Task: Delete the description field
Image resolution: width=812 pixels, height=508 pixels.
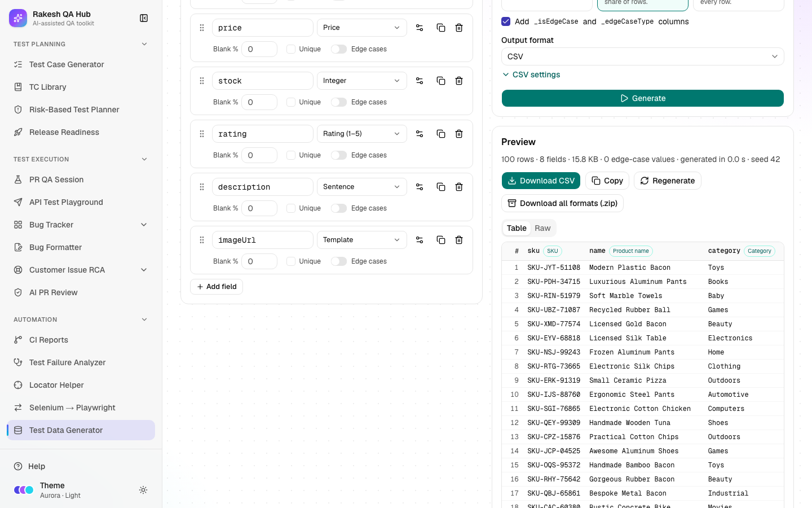Action: [x=459, y=187]
